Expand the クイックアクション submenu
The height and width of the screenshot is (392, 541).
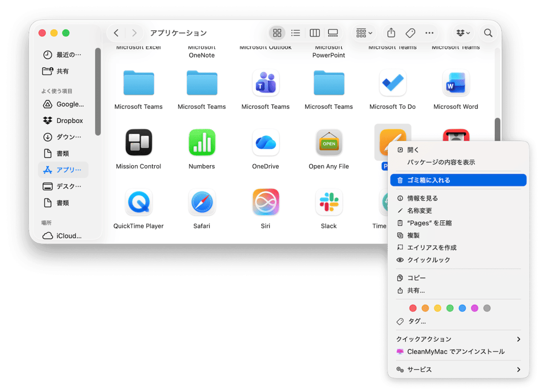[x=458, y=339]
